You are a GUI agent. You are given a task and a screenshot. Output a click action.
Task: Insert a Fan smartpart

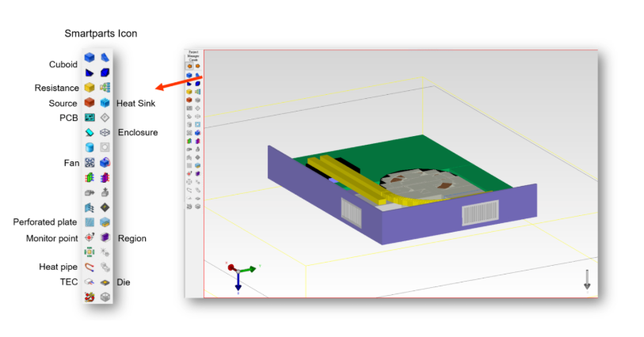click(90, 163)
